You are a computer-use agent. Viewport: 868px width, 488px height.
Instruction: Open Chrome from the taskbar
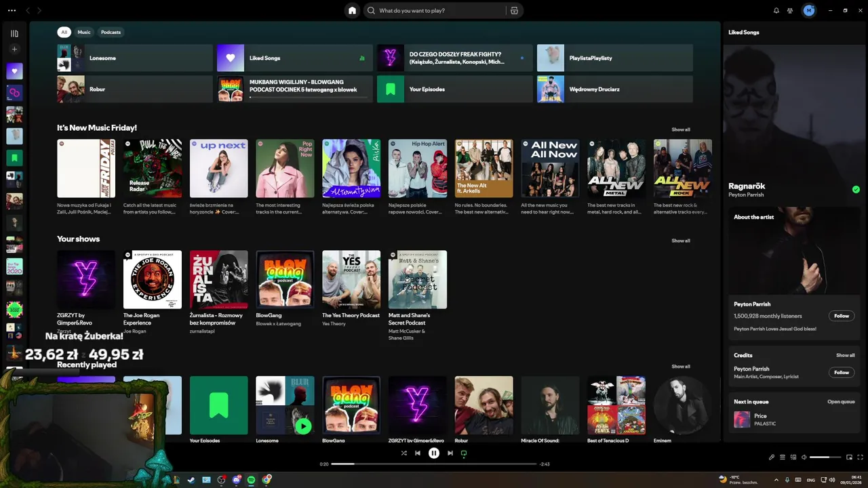[x=267, y=480]
